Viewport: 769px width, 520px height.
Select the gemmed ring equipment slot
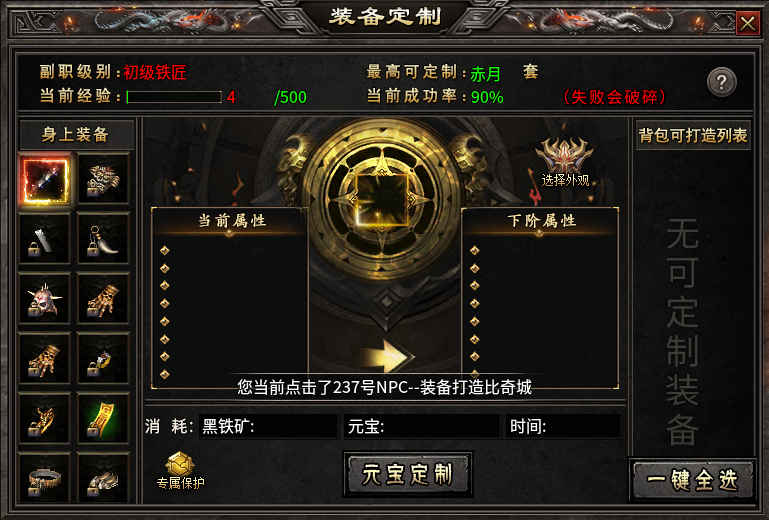tap(103, 358)
